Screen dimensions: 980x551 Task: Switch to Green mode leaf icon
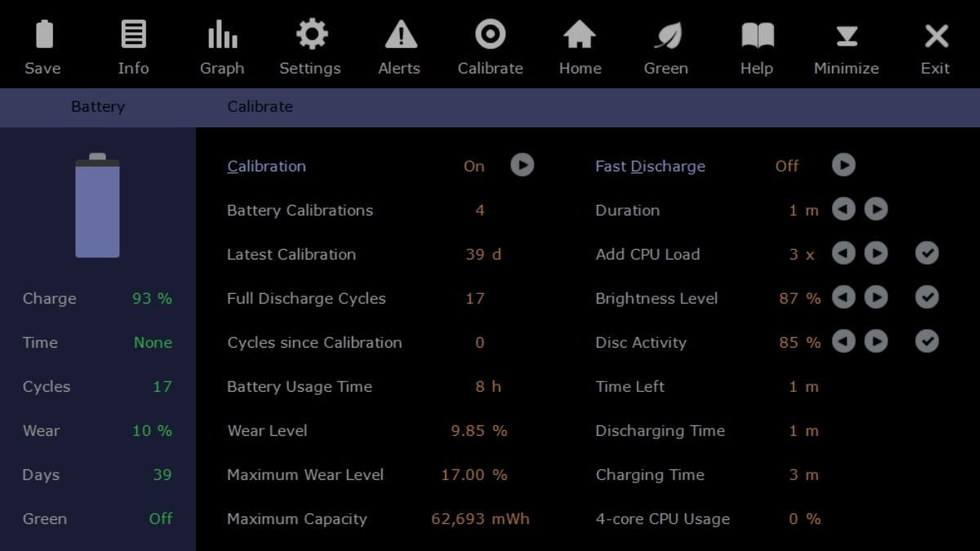click(x=666, y=36)
